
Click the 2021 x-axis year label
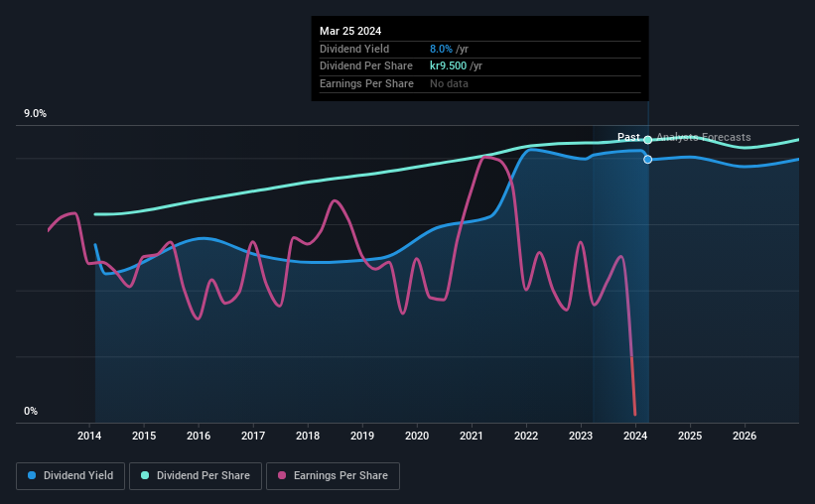point(472,436)
